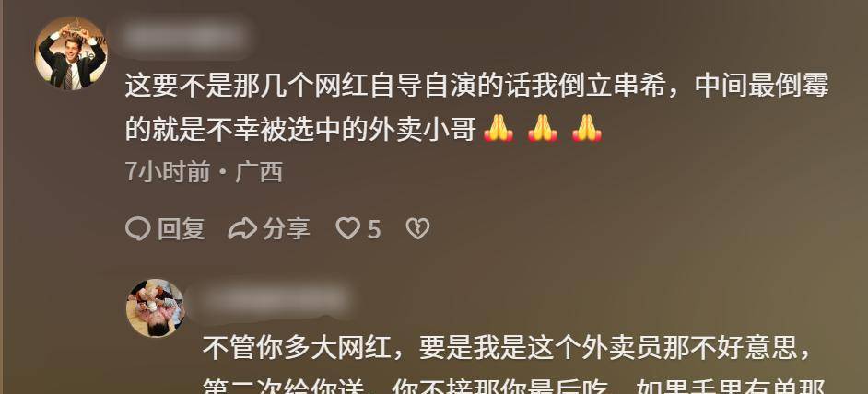Click the 广西 location label

[x=259, y=173]
